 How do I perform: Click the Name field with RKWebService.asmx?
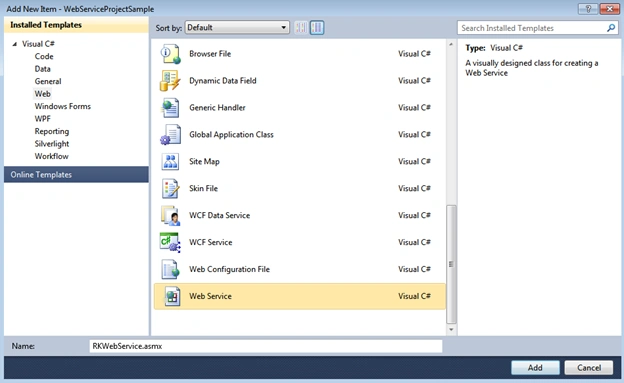pyautogui.click(x=266, y=346)
